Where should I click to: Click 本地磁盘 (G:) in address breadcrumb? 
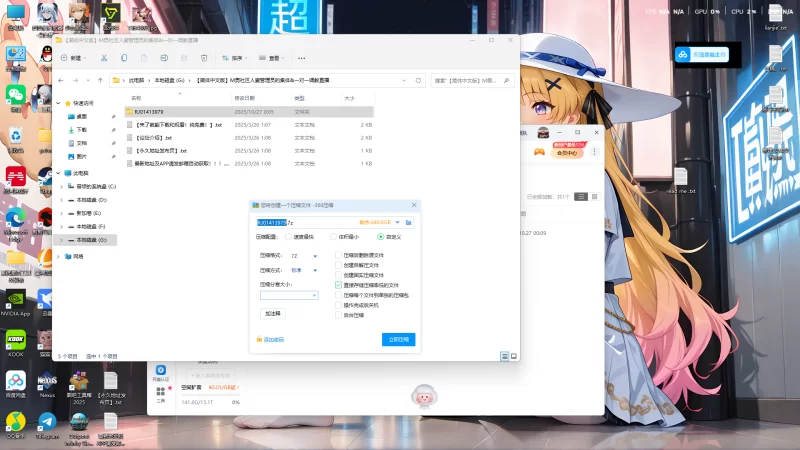tap(169, 80)
